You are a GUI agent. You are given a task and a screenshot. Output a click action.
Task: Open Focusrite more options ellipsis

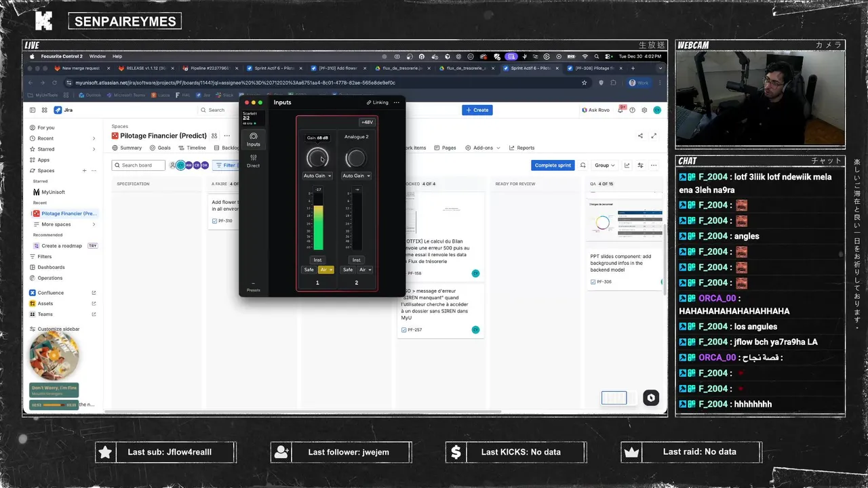[x=397, y=102]
